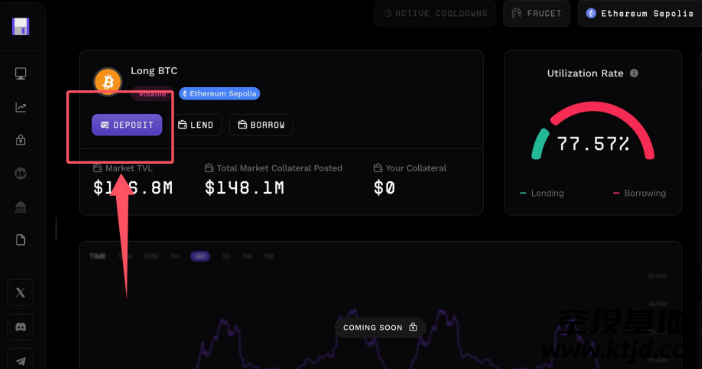702x369 pixels.
Task: Open the Ethereum Sepolia network selector
Action: click(640, 13)
